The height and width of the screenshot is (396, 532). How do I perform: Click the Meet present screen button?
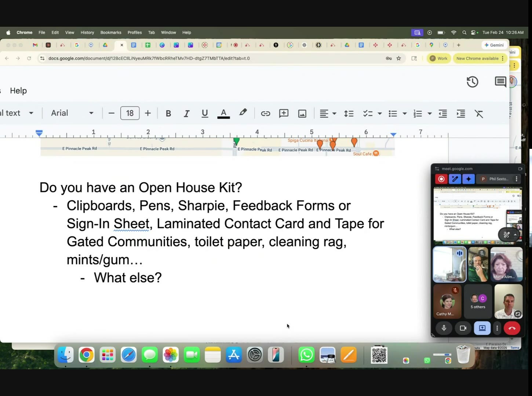click(482, 328)
